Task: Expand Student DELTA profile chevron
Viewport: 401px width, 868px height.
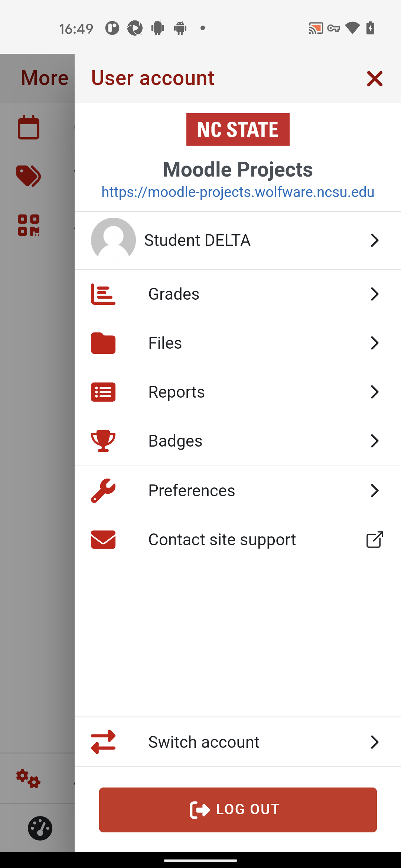Action: coord(375,240)
